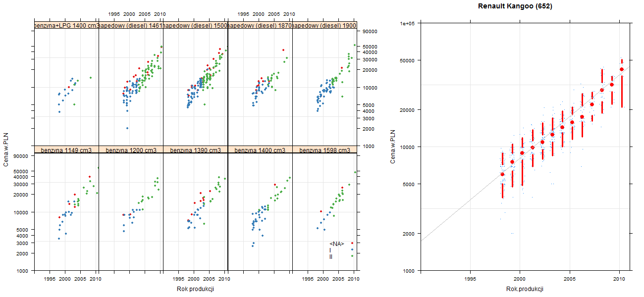This screenshot has width=644, height=297.
Task: Click the 'benzyna 1149 cm3' panel header
Action: click(x=67, y=150)
